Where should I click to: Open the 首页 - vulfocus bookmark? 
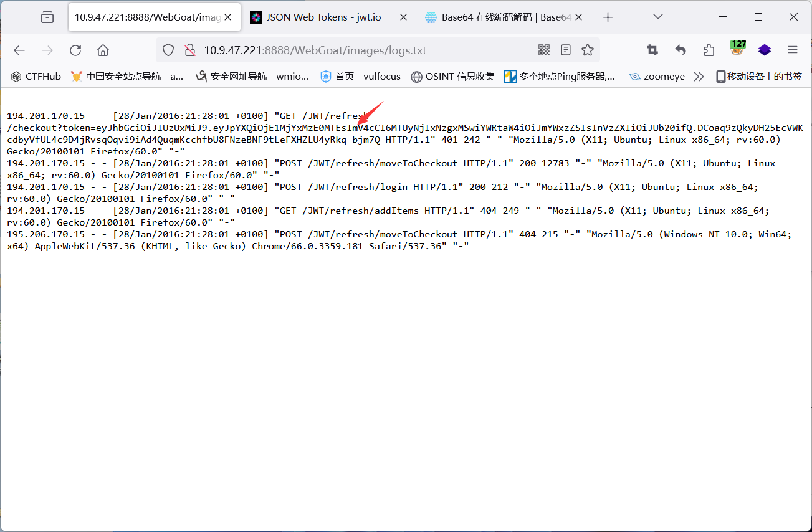pyautogui.click(x=360, y=77)
